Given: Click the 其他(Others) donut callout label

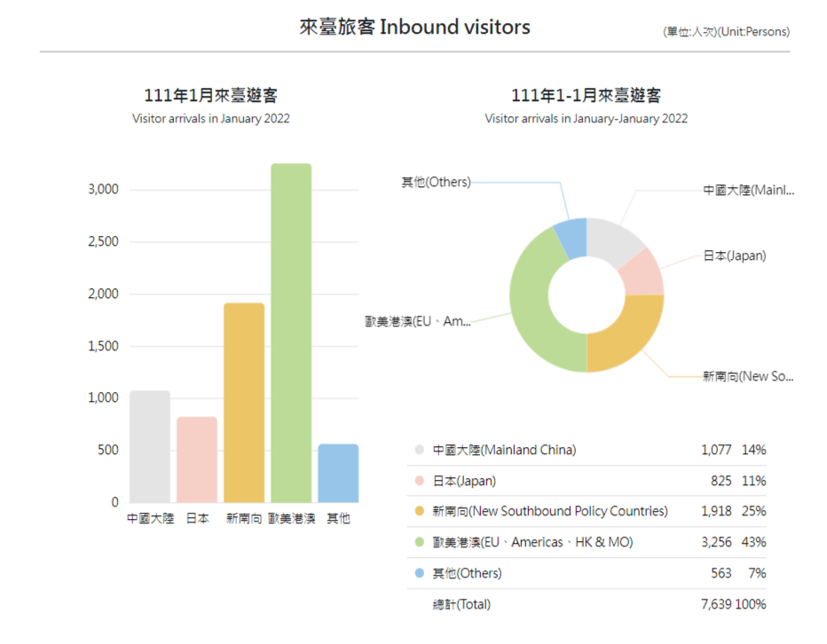Looking at the screenshot, I should click(x=435, y=182).
